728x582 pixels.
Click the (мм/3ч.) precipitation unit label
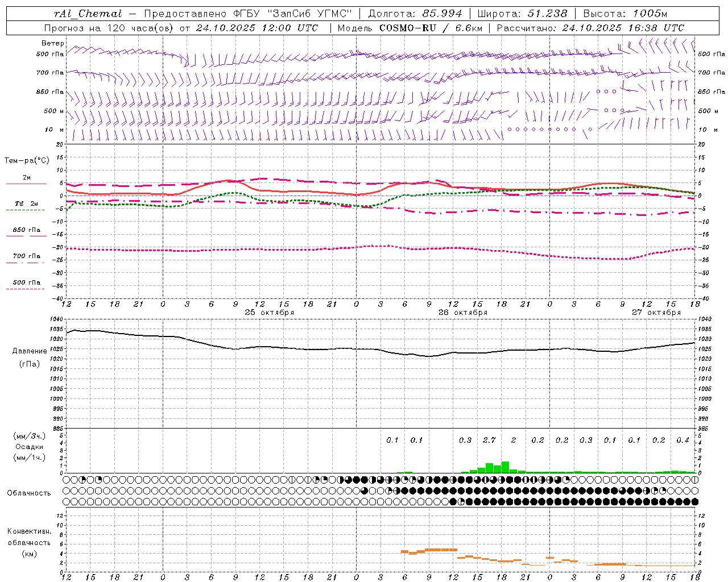[30, 436]
